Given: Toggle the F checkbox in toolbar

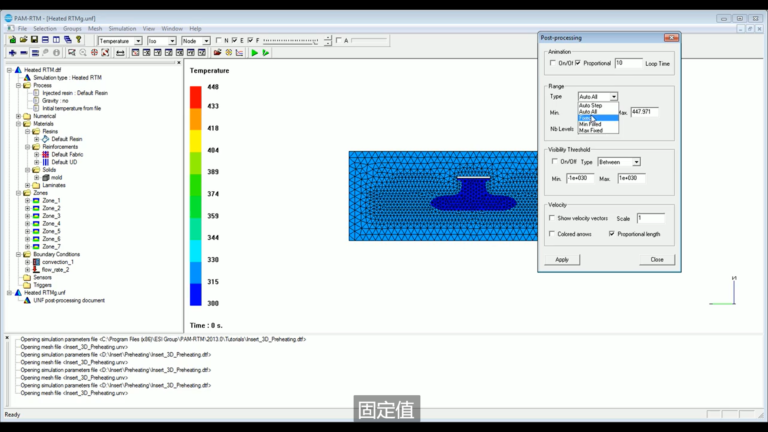Looking at the screenshot, I should click(x=250, y=40).
